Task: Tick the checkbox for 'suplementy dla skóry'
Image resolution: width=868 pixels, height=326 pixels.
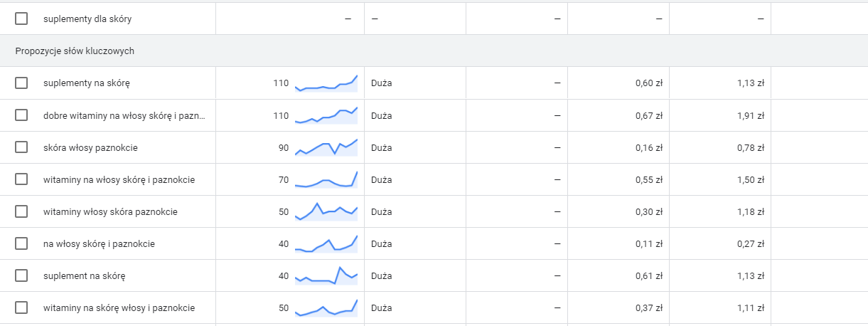Action: (21, 19)
